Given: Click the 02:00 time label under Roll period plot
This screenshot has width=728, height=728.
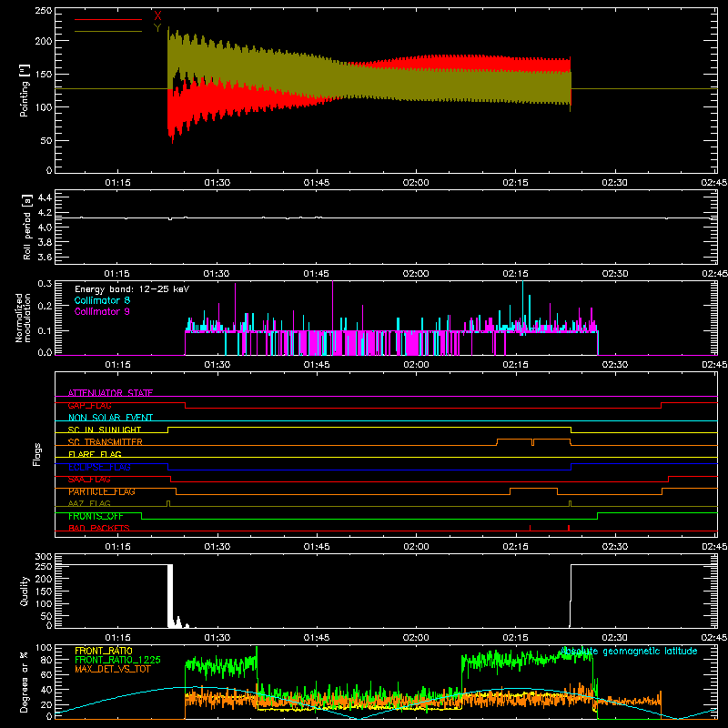Looking at the screenshot, I should click(x=416, y=274).
